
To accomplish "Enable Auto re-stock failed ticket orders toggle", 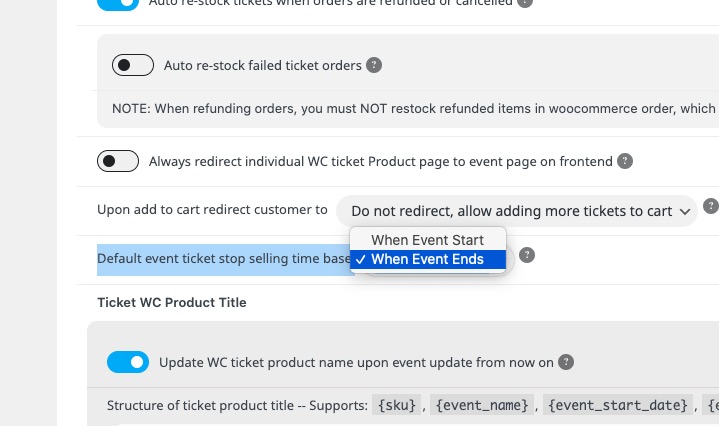I will (133, 65).
